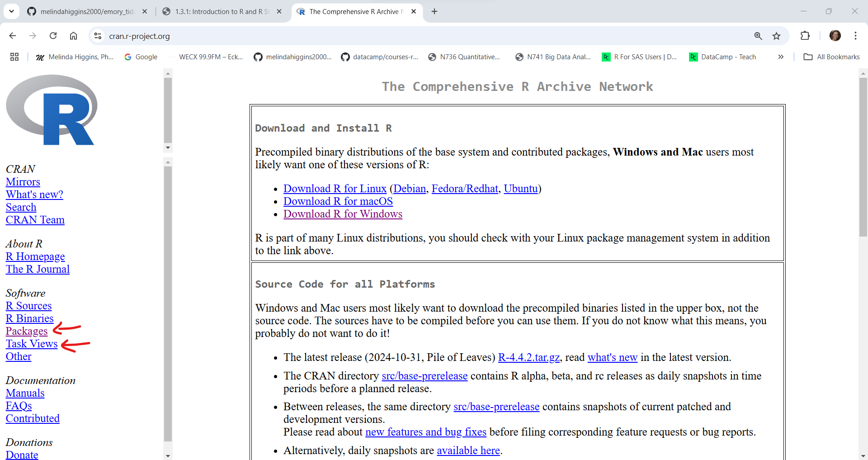868x460 pixels.
Task: Open a new tab with the plus button
Action: coord(434,11)
